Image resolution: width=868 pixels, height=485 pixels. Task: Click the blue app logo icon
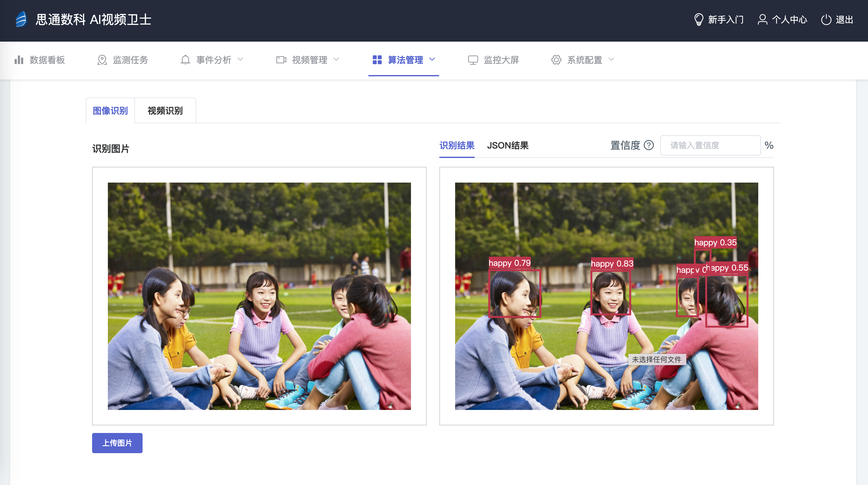21,19
